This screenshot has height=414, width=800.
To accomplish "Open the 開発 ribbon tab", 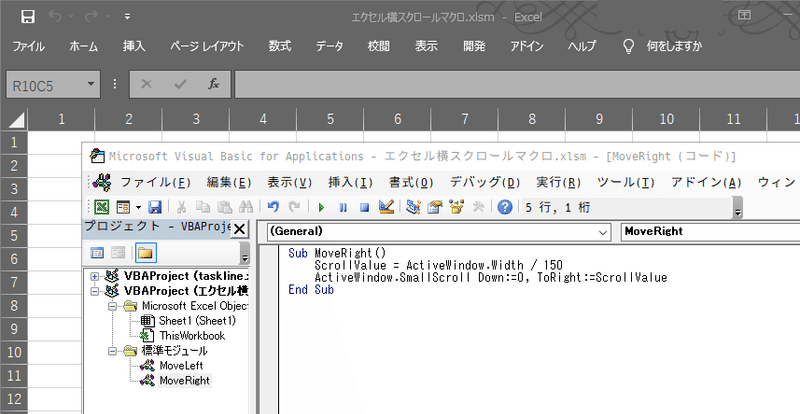I will pos(474,46).
